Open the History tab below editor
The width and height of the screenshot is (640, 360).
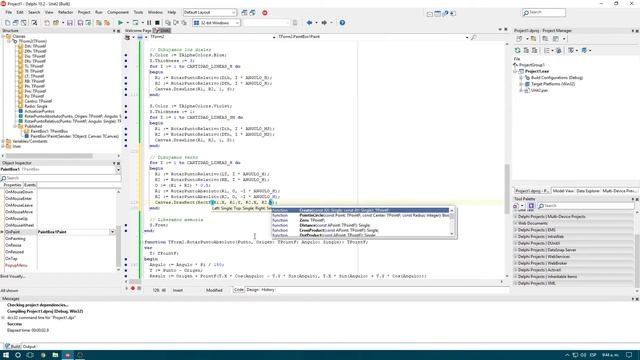pos(268,290)
